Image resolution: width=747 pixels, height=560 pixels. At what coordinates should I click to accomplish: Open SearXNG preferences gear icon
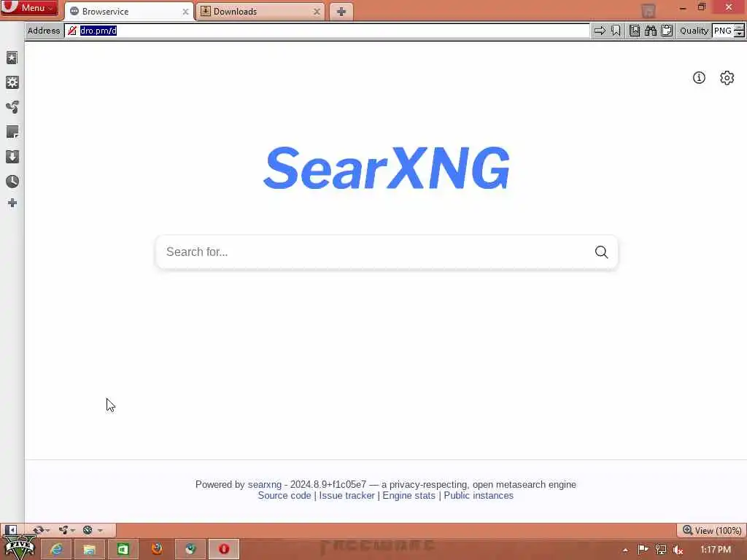727,77
